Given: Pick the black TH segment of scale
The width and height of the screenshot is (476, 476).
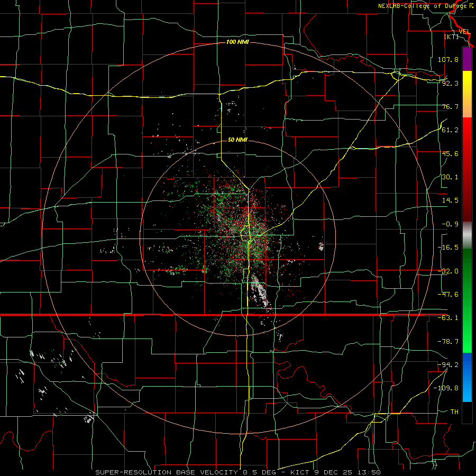Looking at the screenshot, I should 467,412.
